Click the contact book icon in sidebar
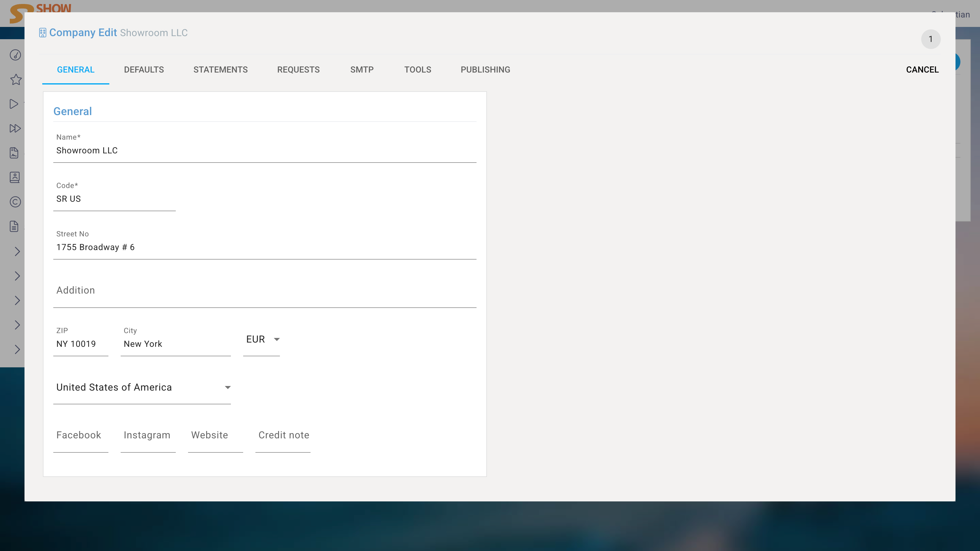The image size is (980, 551). 15,178
